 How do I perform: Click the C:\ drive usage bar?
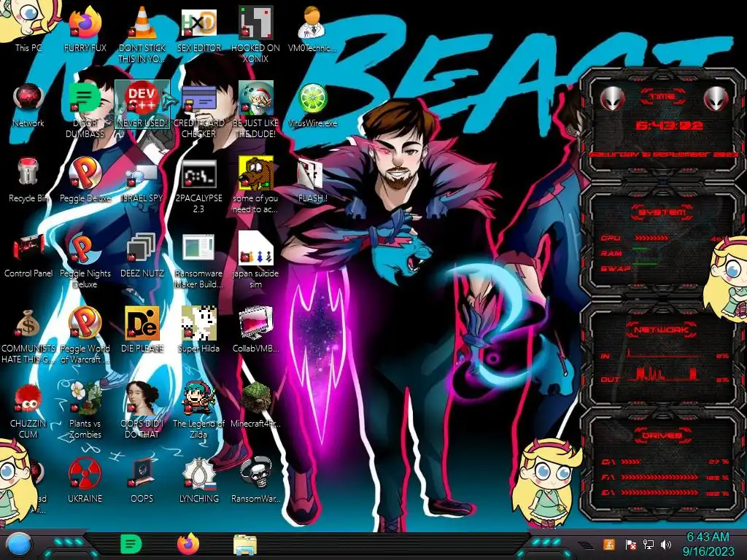[x=631, y=462]
